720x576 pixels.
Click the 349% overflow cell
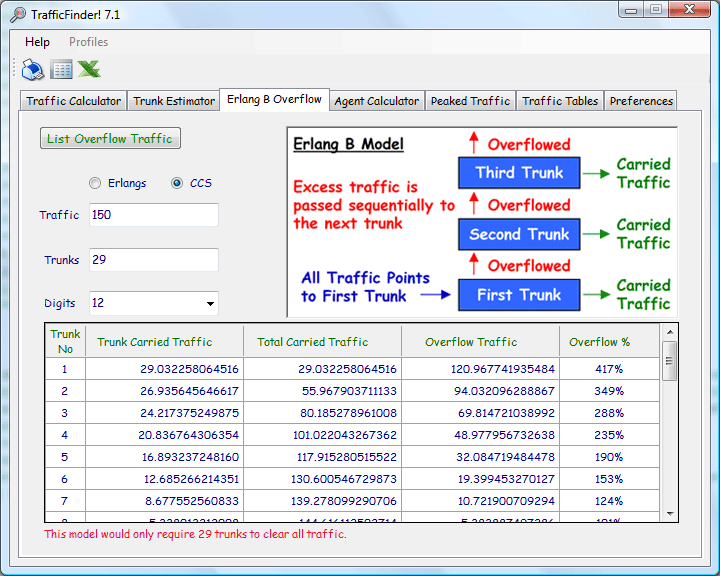point(610,391)
